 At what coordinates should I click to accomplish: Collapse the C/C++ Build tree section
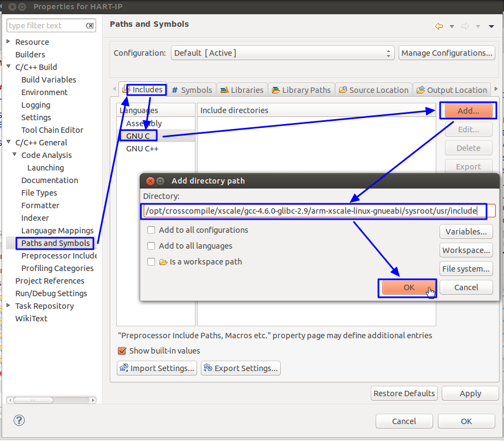click(9, 67)
